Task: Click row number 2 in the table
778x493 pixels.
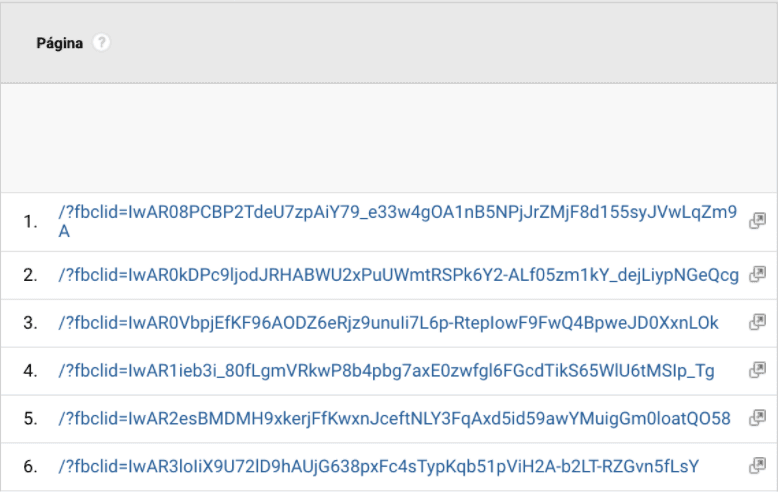Action: (x=30, y=275)
